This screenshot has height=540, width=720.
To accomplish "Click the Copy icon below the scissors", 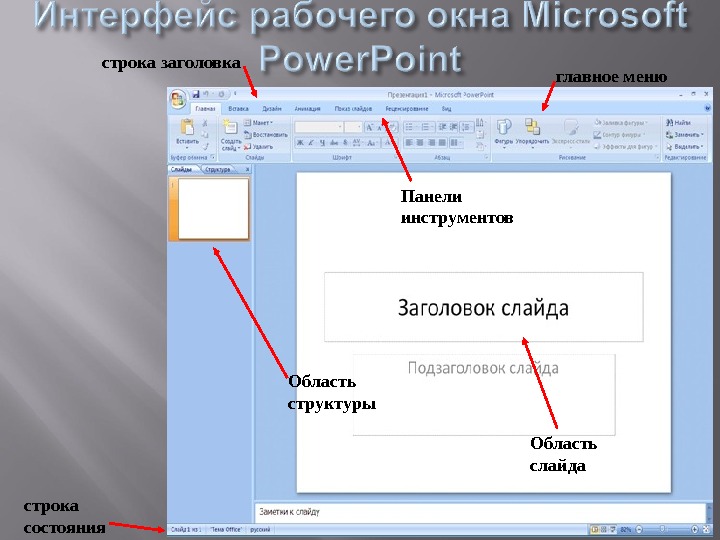I will tap(205, 134).
